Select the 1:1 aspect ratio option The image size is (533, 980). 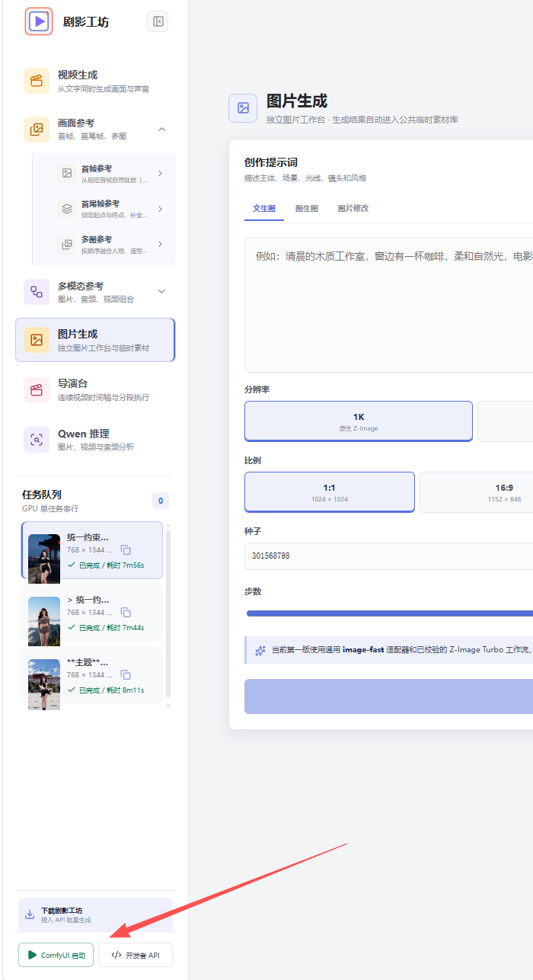pos(330,492)
